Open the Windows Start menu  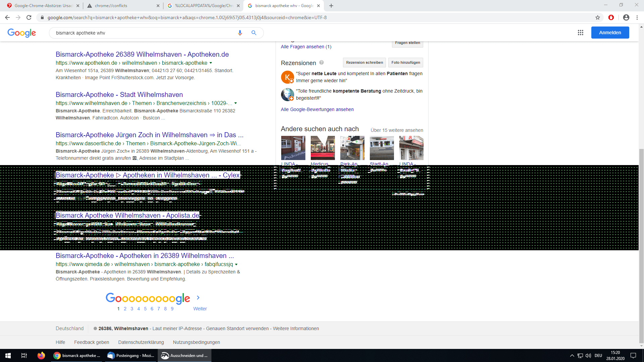click(x=8, y=356)
